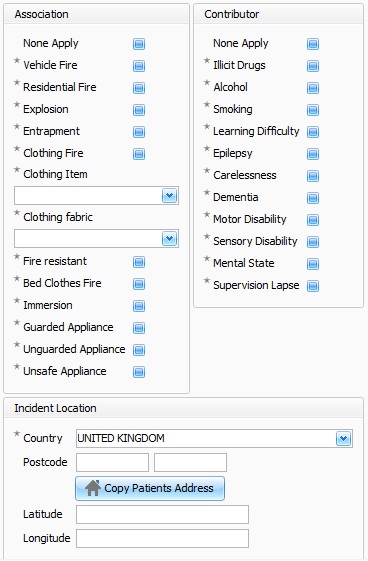Click the Association panel header
The image size is (368, 561).
coord(97,14)
